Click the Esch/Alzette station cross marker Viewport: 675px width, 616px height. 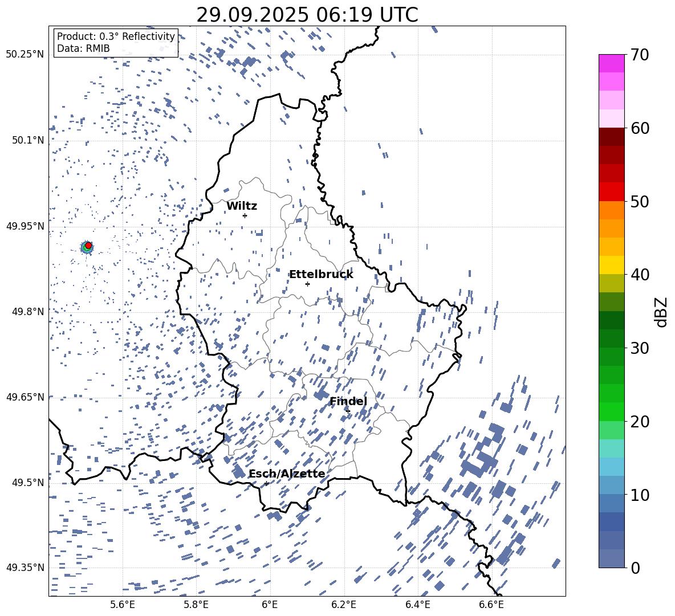pyautogui.click(x=266, y=483)
